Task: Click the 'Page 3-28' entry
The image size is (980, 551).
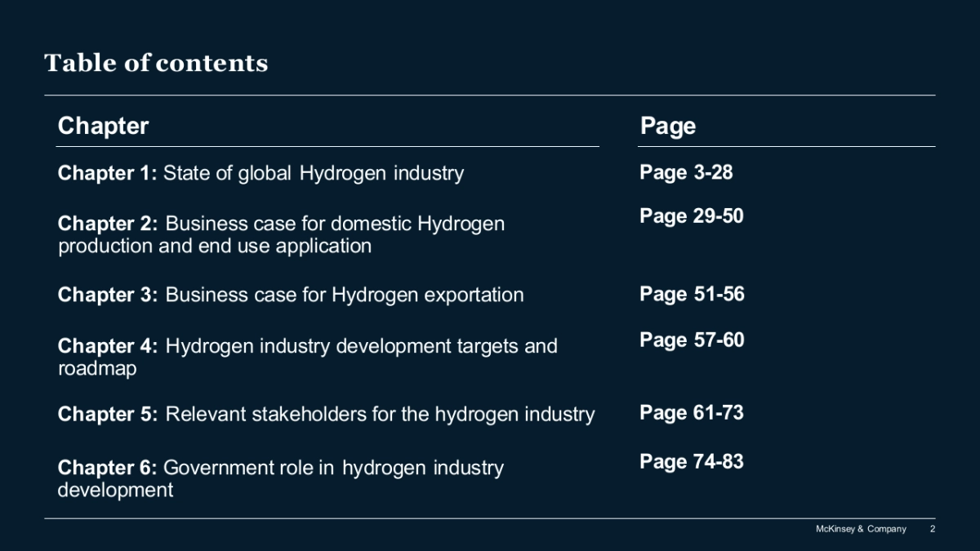Action: [x=686, y=172]
